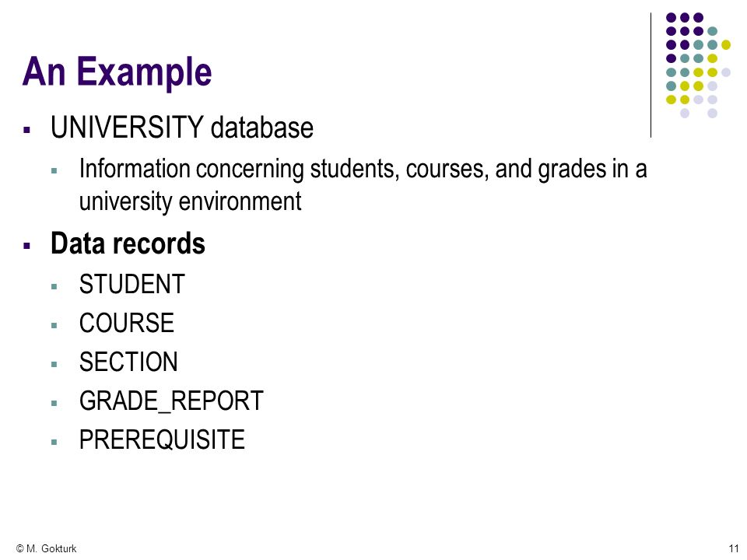Select the PREREQUISITE list item

pyautogui.click(x=162, y=439)
